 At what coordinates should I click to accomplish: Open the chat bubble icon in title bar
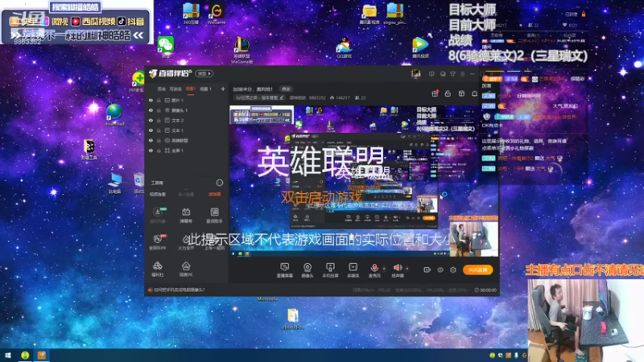point(443,74)
